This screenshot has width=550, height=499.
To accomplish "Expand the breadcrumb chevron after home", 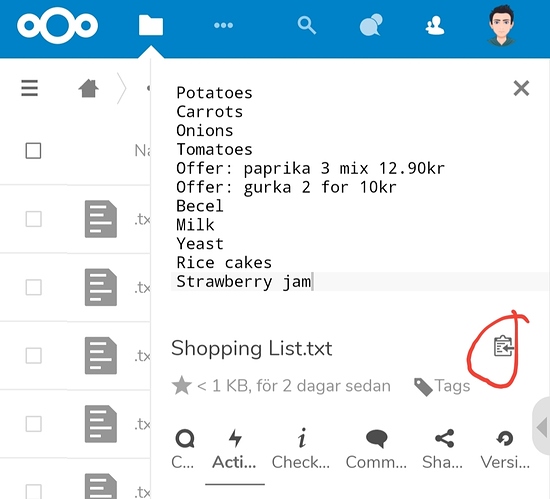I will pyautogui.click(x=121, y=88).
